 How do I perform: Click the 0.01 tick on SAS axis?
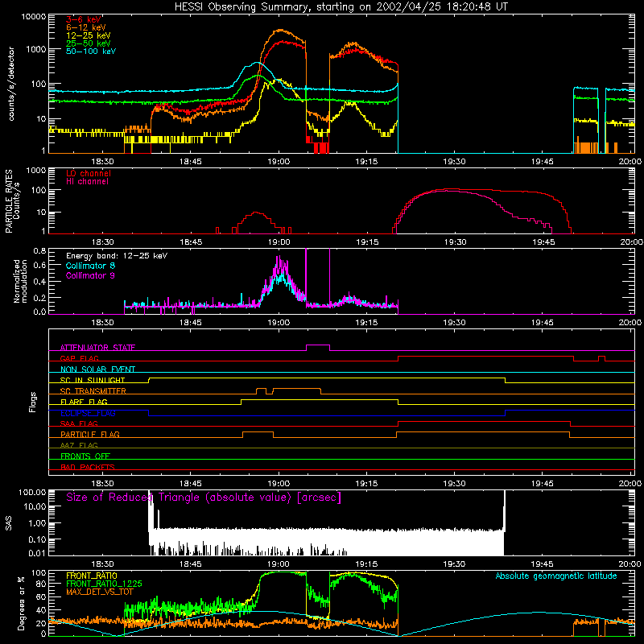tap(37, 553)
